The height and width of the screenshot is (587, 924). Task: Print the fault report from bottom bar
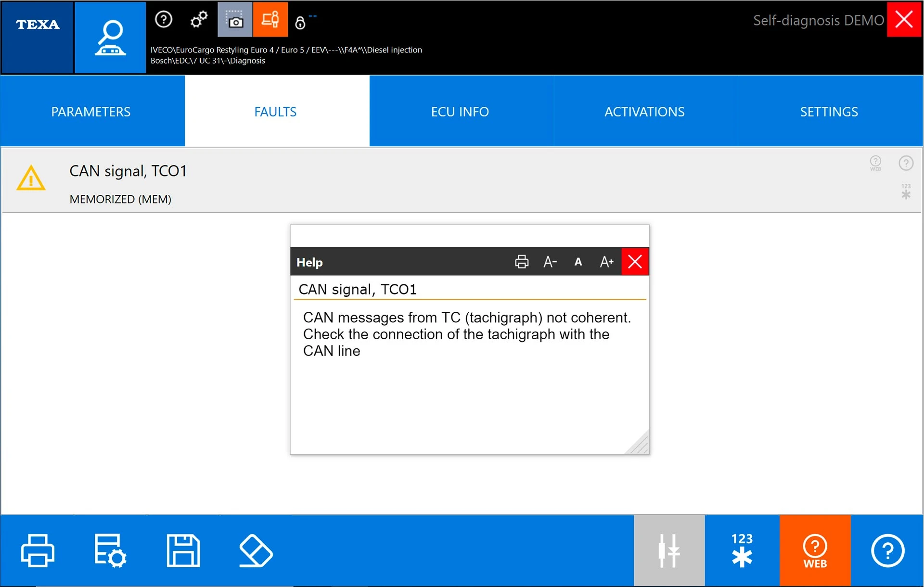pos(38,550)
